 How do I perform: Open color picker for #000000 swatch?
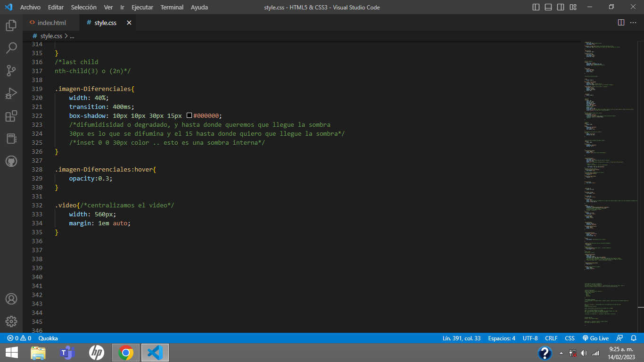[189, 115]
